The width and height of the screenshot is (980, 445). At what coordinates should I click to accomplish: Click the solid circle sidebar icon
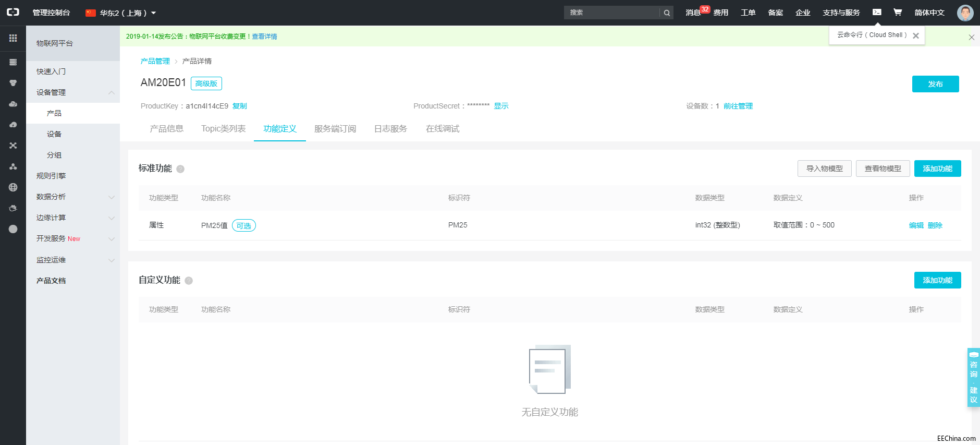click(x=13, y=229)
